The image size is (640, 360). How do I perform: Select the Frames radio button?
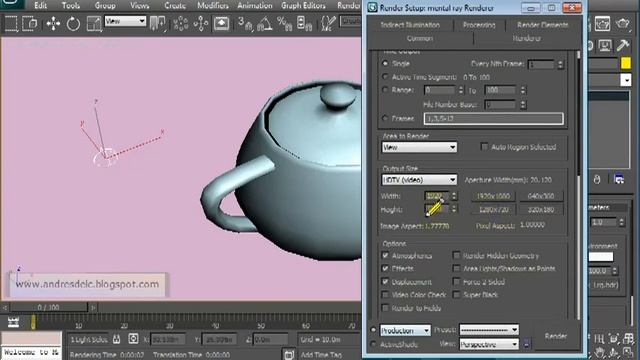tap(385, 118)
